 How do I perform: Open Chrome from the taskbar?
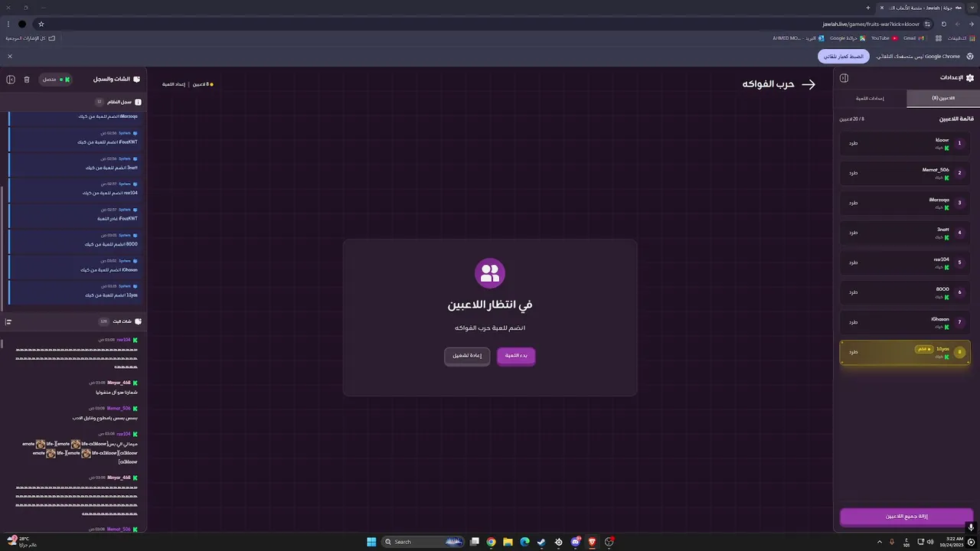pos(491,542)
